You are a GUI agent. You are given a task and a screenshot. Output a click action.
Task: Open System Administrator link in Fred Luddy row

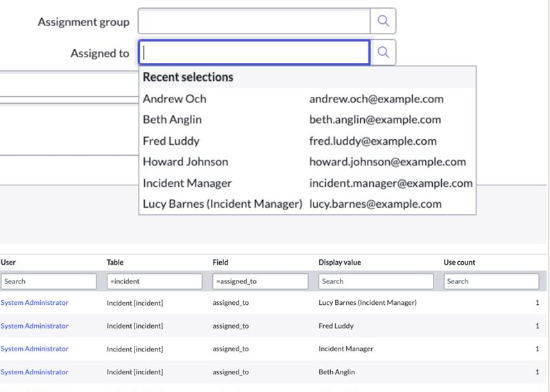[x=34, y=326]
